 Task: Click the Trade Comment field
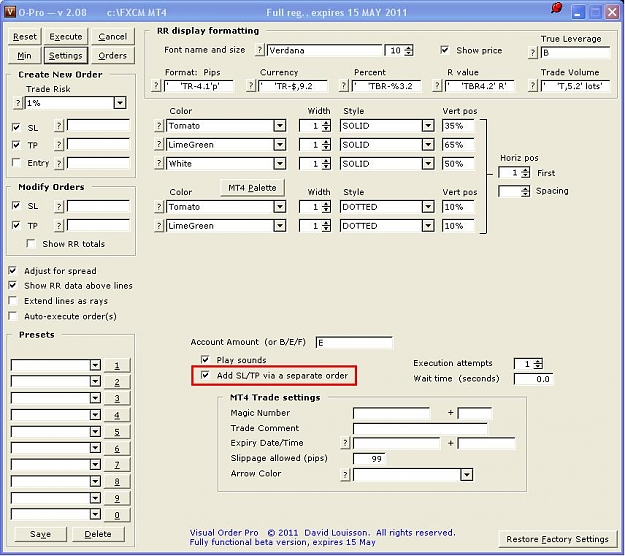(420, 428)
